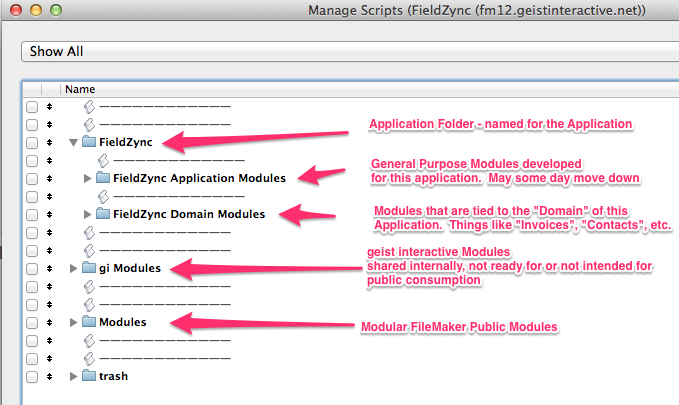Check the box on the trash row
The image size is (679, 405).
coord(32,376)
